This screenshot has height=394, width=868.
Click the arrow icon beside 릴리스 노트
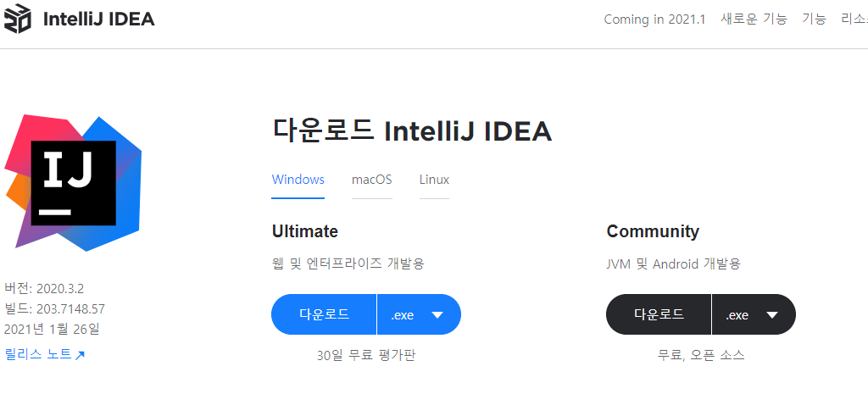[80, 355]
